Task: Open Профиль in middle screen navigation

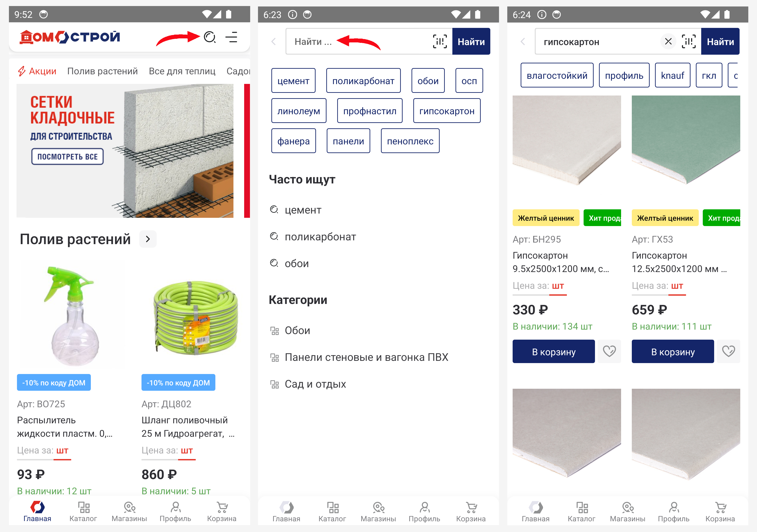Action: (424, 512)
